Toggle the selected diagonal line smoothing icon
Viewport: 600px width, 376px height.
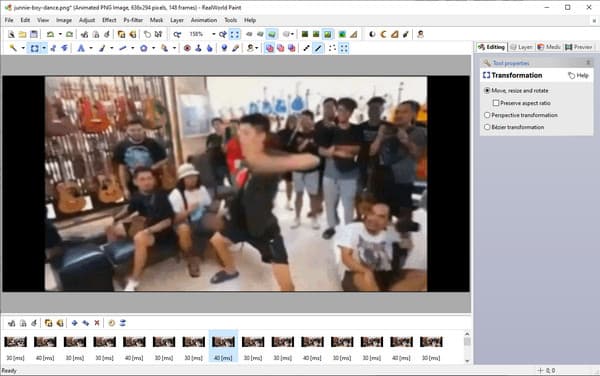click(x=318, y=48)
